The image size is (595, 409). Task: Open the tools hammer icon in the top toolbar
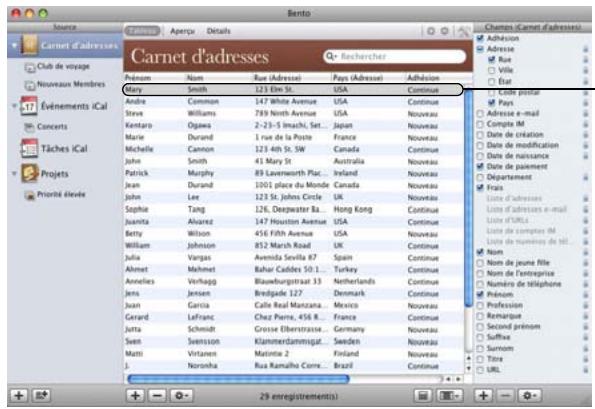click(x=463, y=31)
